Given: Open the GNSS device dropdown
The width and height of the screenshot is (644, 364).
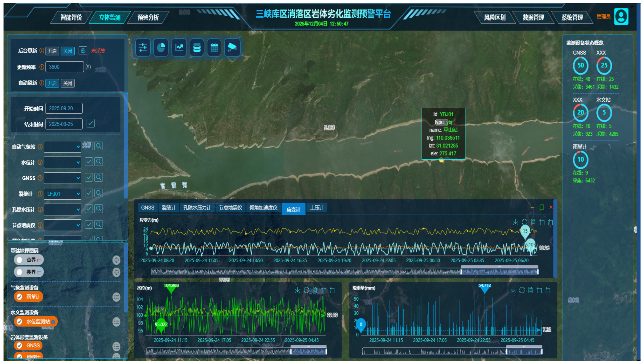Looking at the screenshot, I should tap(62, 178).
